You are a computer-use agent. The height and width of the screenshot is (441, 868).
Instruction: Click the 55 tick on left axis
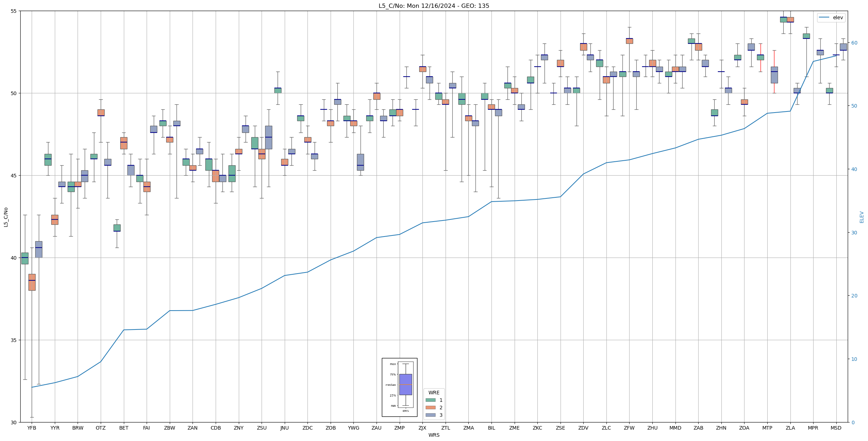coord(14,11)
